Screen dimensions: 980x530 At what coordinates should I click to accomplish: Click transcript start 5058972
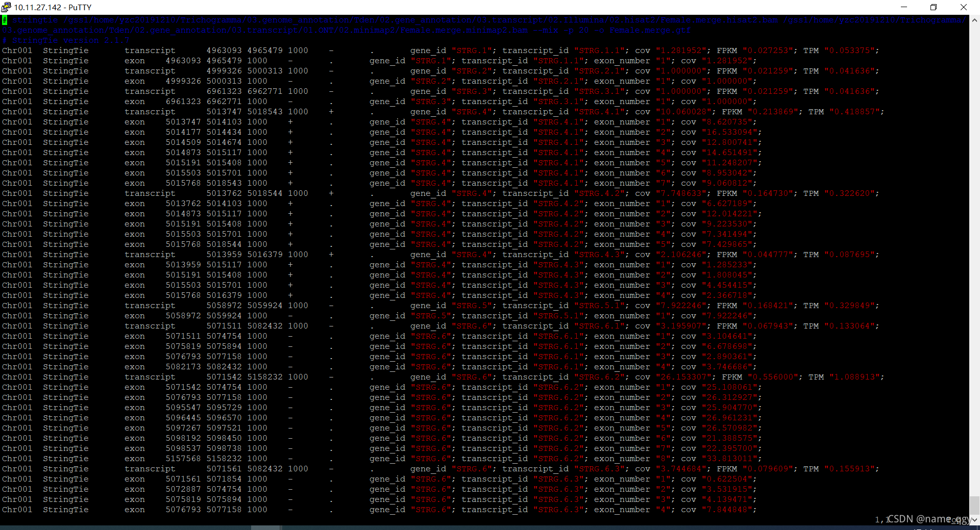pos(224,306)
